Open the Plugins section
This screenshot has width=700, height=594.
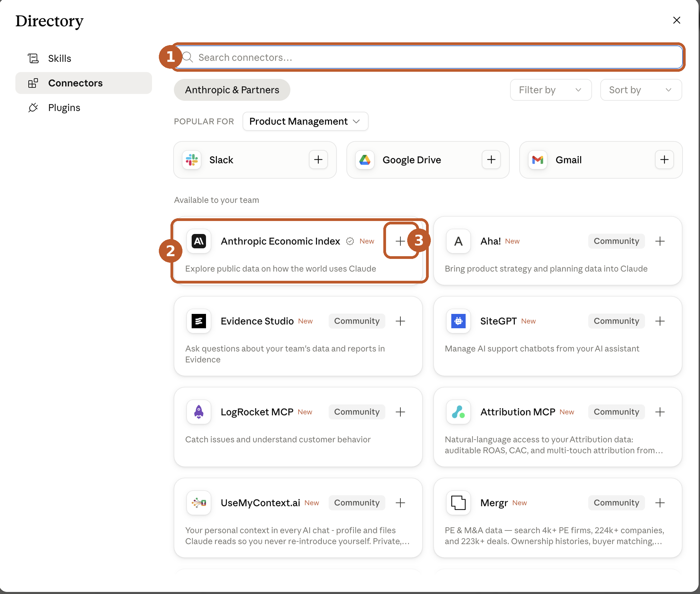84,108
